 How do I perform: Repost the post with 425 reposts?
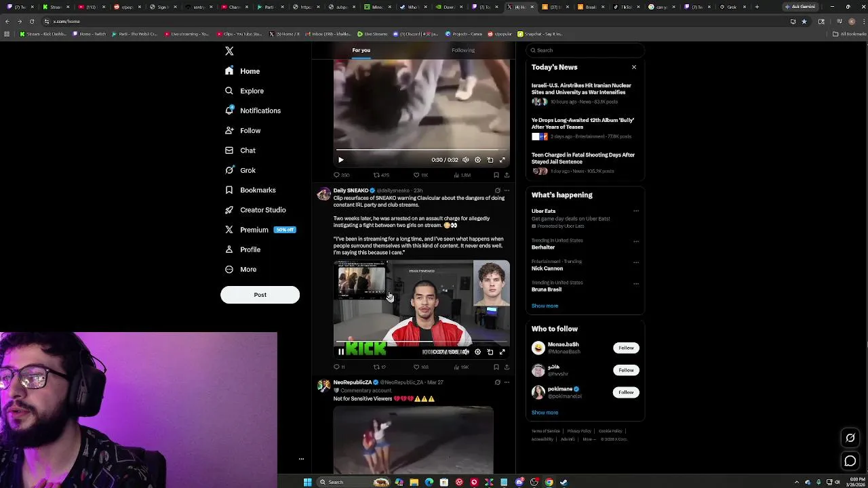(382, 175)
